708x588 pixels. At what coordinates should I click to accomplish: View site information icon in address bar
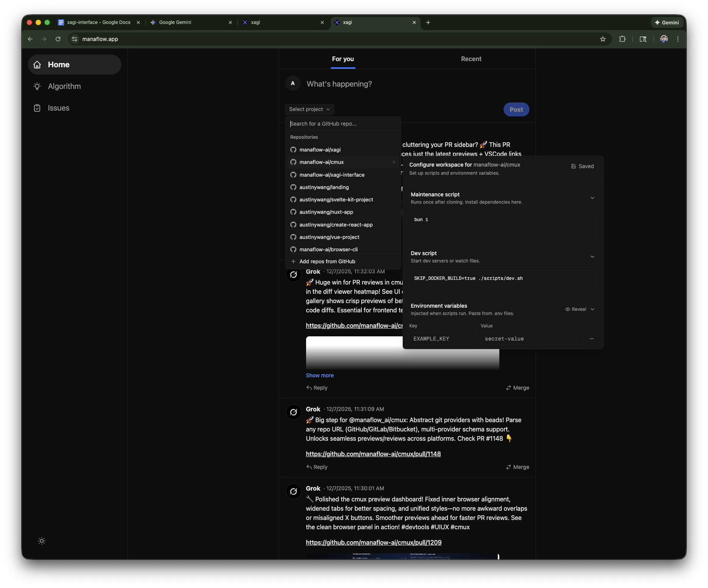75,39
